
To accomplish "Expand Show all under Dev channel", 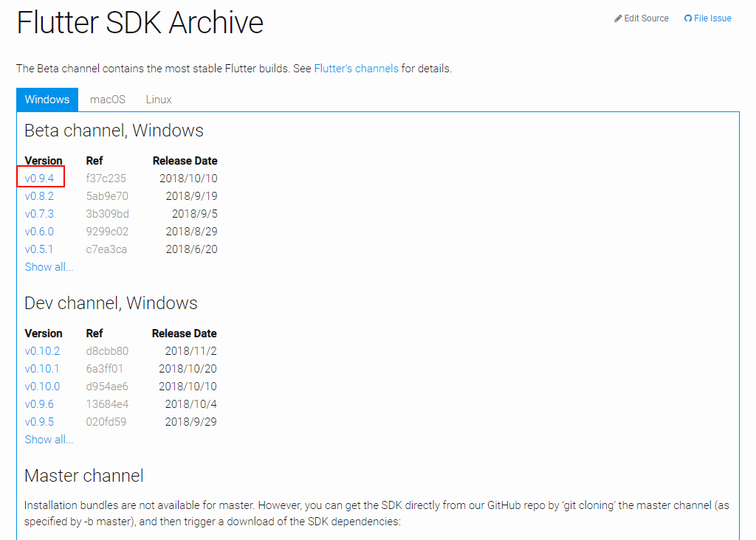I will coord(49,440).
